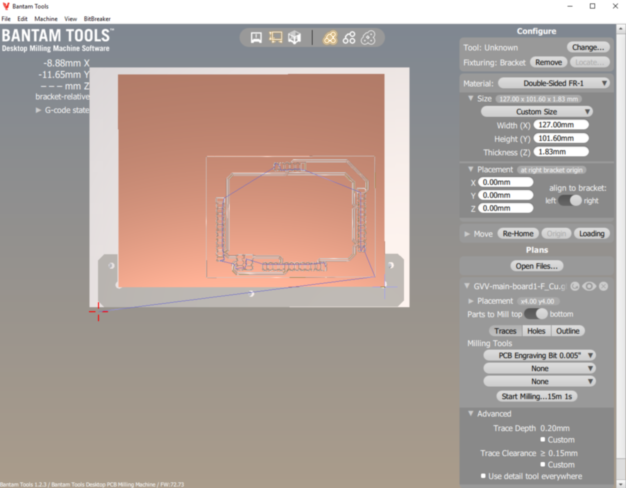626x488 pixels.
Task: Click the Change... tool button
Action: [588, 48]
